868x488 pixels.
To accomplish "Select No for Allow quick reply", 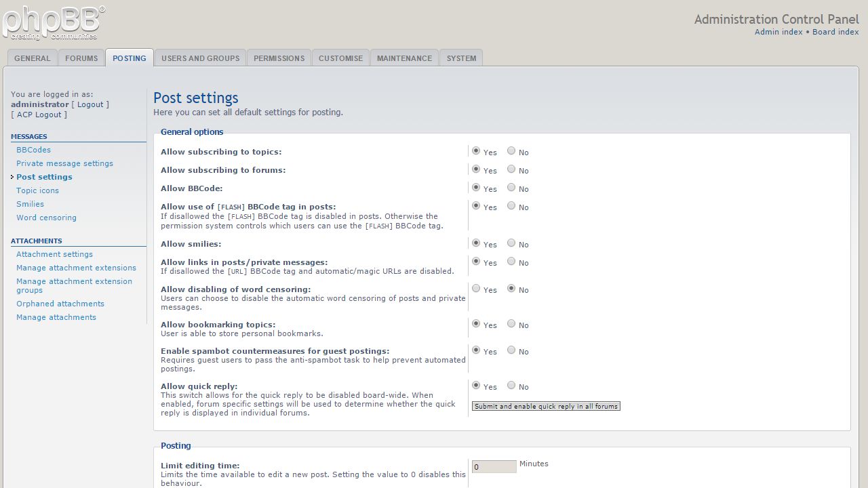I will (x=511, y=386).
